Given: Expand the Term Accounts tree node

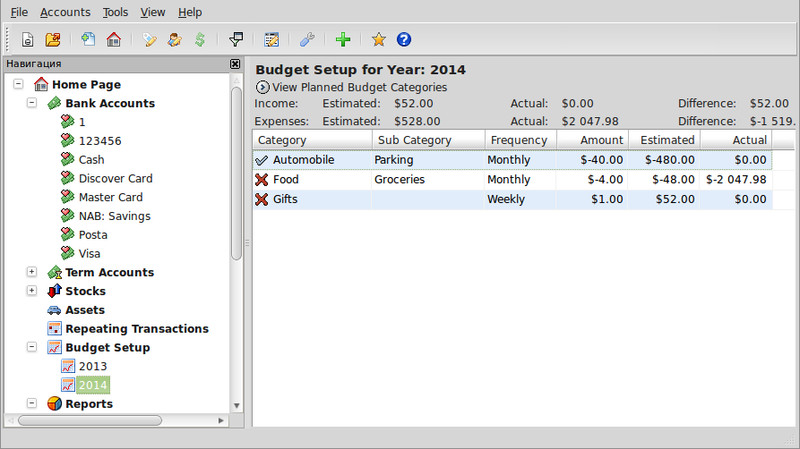Looking at the screenshot, I should click(x=32, y=272).
